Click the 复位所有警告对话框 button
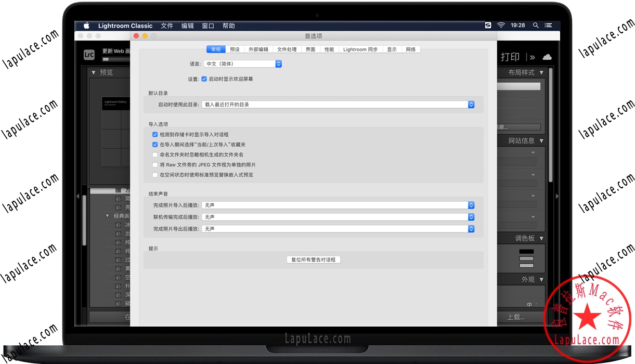This screenshot has width=635, height=364. point(314,259)
